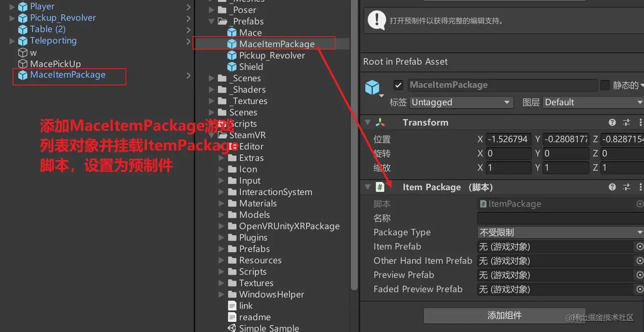Screen dimensions: 644x332
Task: Click the Project panel vertical scrollbar
Action: pyautogui.click(x=354, y=145)
